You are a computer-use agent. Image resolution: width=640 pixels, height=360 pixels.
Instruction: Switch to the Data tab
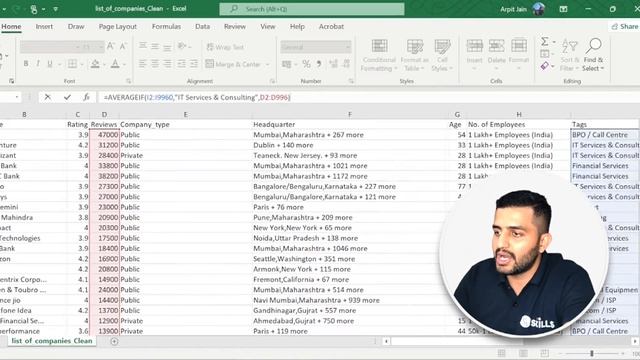tap(202, 27)
